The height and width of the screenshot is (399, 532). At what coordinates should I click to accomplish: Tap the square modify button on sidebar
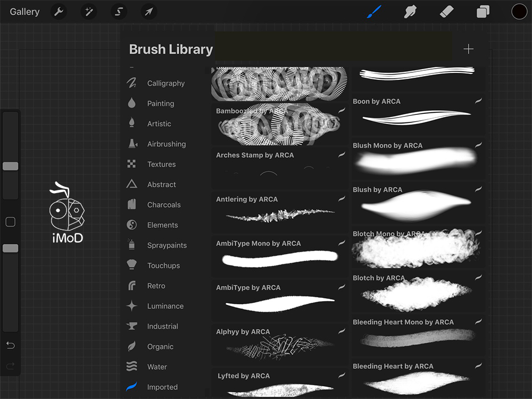click(x=11, y=222)
